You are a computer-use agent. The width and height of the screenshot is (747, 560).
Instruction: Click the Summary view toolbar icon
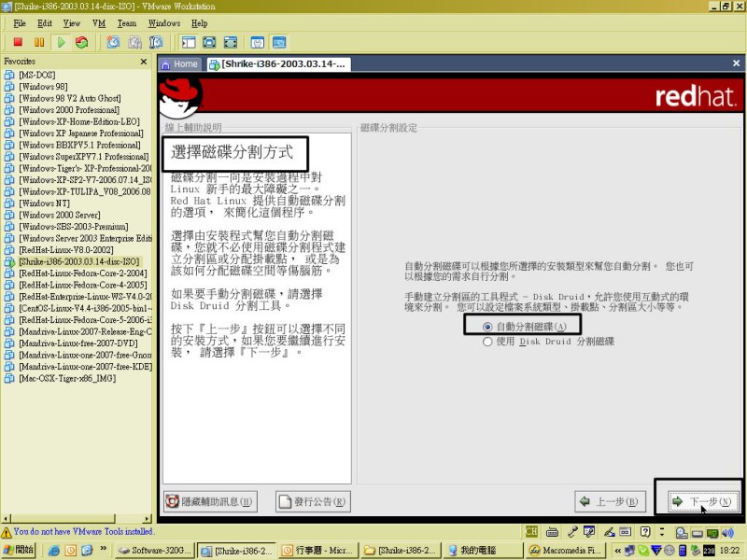[x=258, y=42]
